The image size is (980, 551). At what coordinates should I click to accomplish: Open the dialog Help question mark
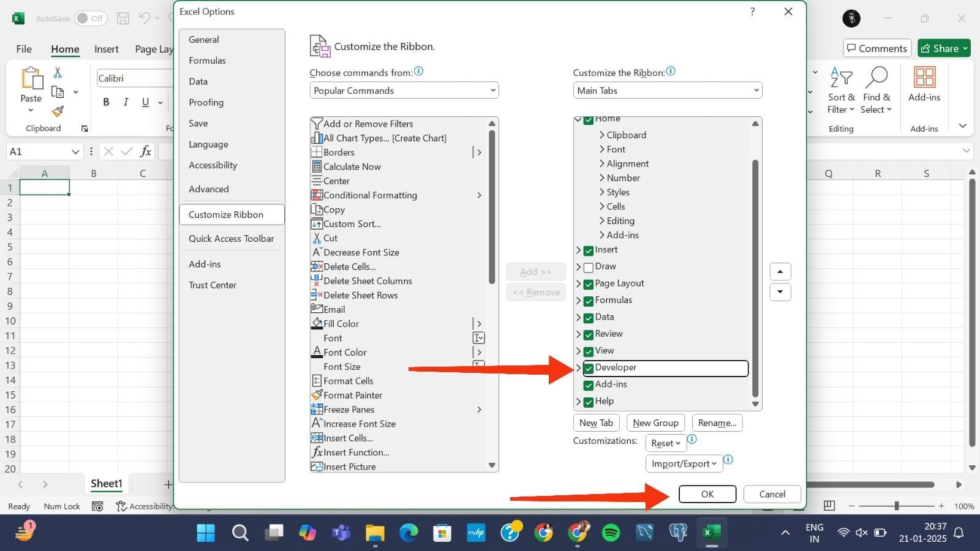(x=752, y=12)
